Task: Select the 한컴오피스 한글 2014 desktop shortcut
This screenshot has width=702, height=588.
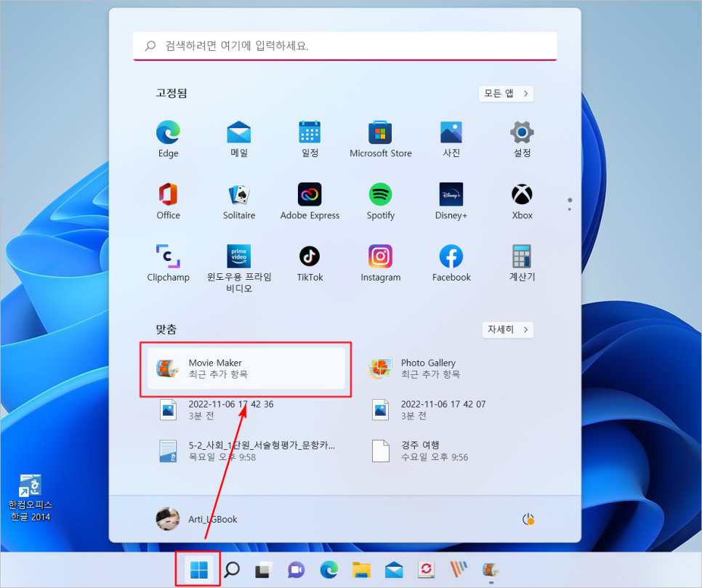Action: click(31, 498)
